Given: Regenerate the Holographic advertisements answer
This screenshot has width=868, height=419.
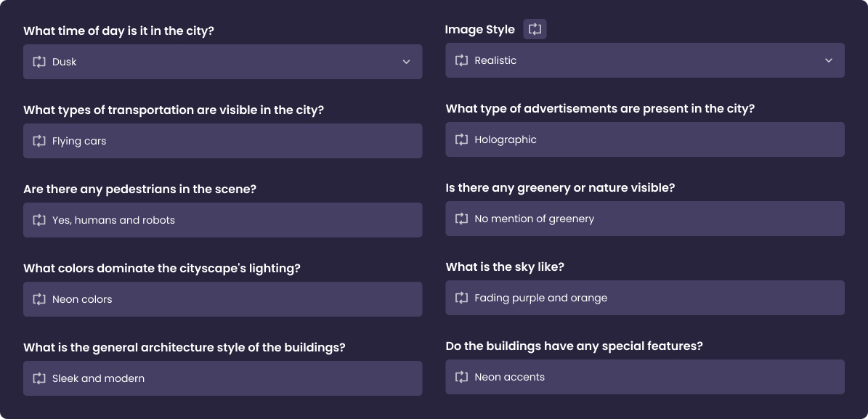Looking at the screenshot, I should 461,139.
